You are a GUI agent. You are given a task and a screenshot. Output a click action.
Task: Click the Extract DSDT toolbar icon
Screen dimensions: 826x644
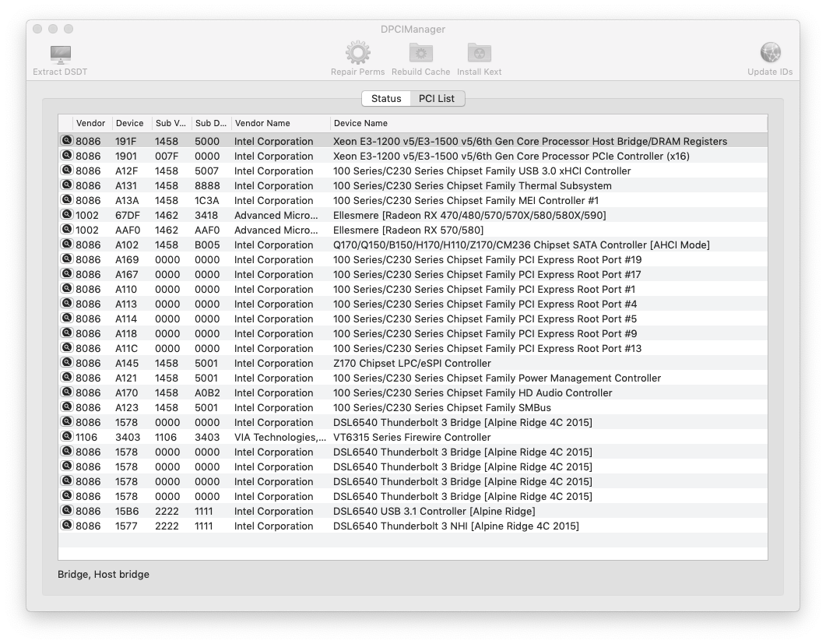(60, 54)
